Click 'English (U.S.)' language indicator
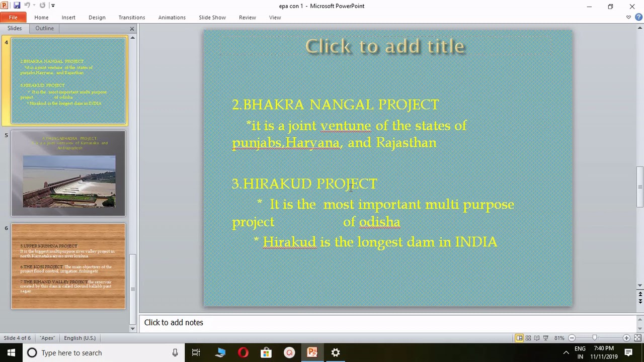 click(79, 338)
